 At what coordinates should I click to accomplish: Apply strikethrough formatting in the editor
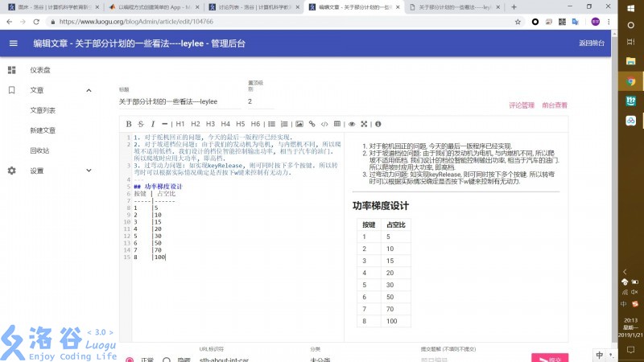141,124
